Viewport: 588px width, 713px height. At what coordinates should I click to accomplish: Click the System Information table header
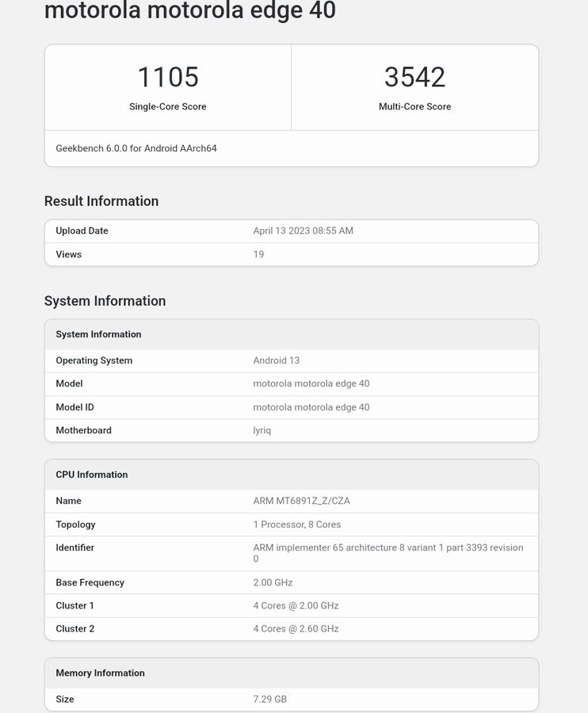tap(98, 334)
